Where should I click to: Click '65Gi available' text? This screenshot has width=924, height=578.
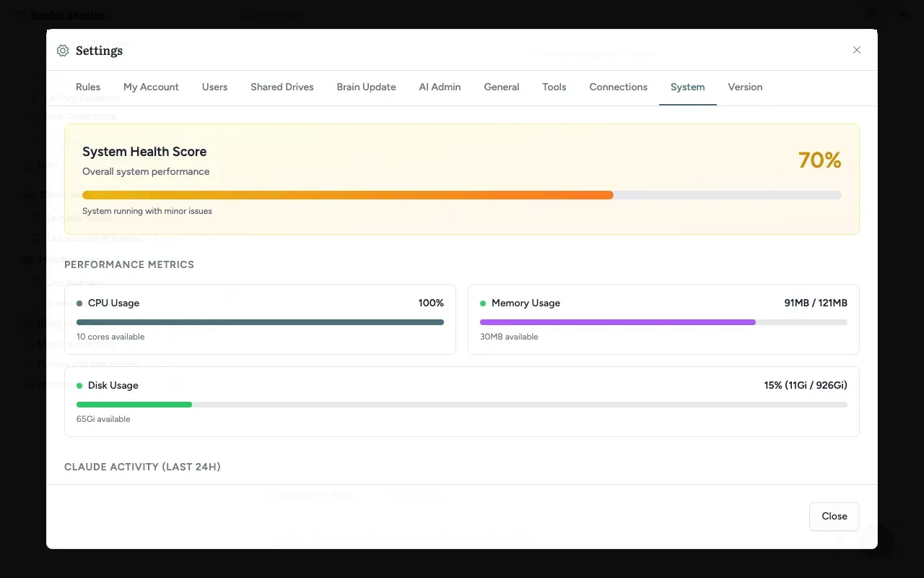pos(103,419)
